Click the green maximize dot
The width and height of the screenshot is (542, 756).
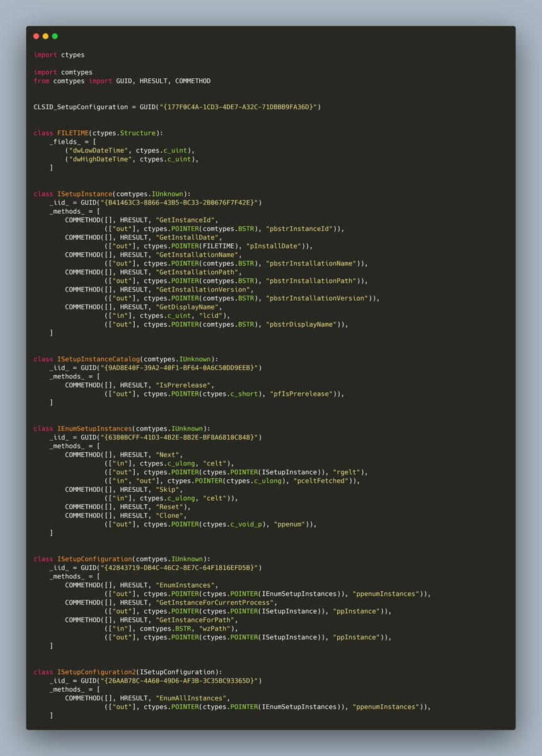coord(55,36)
